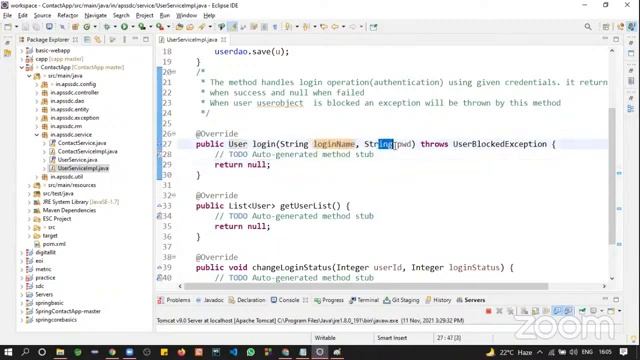Click the Run with Coverage icon
Viewport: 640px width, 360px height.
[142, 27]
